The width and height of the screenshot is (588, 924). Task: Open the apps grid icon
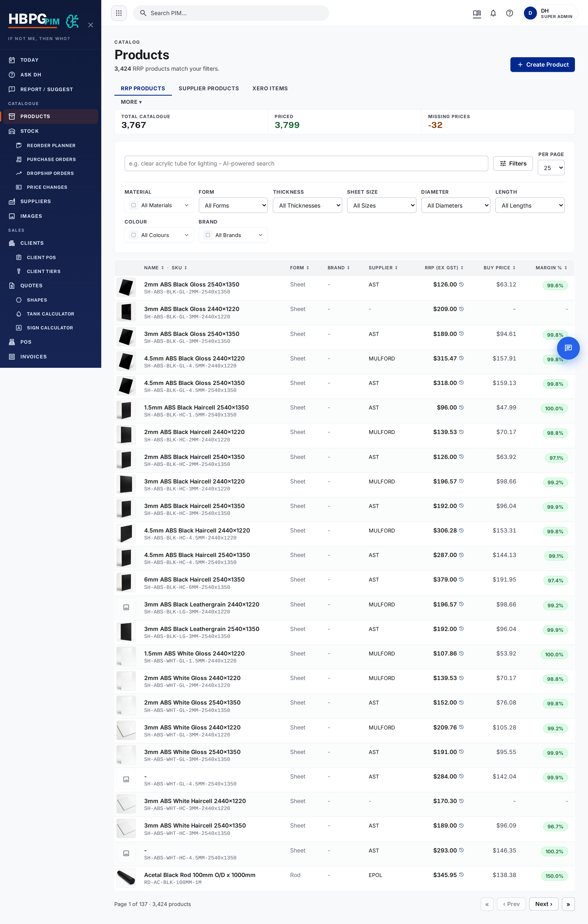coord(118,13)
